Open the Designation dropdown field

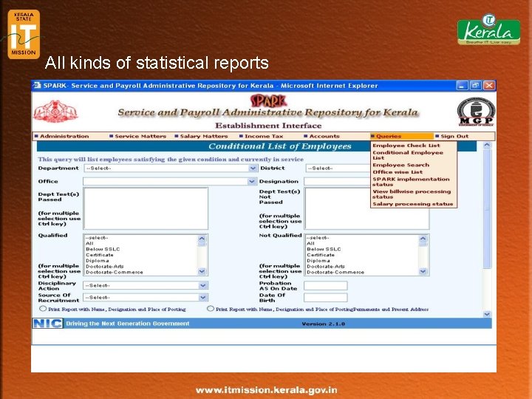(337, 182)
